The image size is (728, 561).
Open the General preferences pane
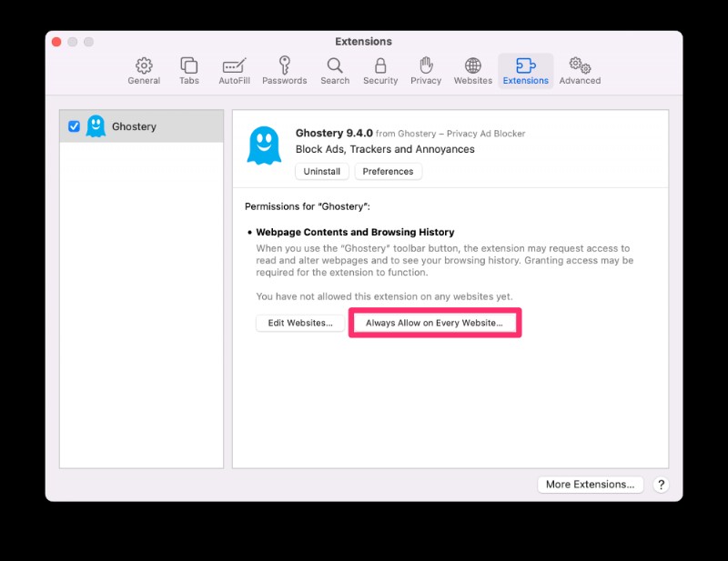143,71
